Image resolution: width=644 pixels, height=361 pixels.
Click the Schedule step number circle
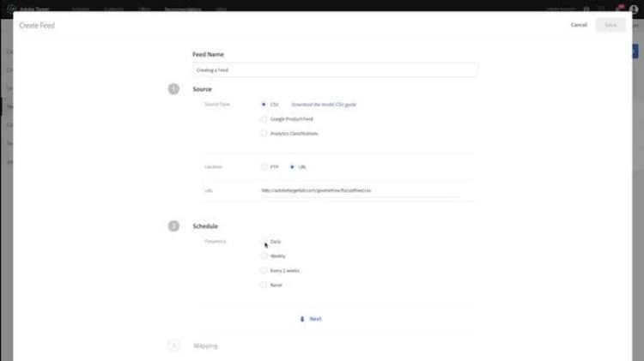pos(173,226)
